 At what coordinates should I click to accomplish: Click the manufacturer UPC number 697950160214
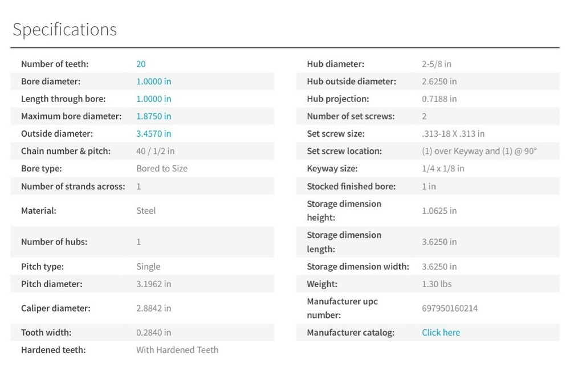450,308
